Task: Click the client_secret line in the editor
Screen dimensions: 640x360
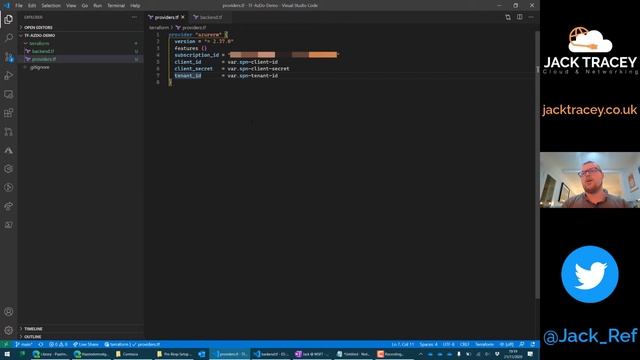Action: 232,69
